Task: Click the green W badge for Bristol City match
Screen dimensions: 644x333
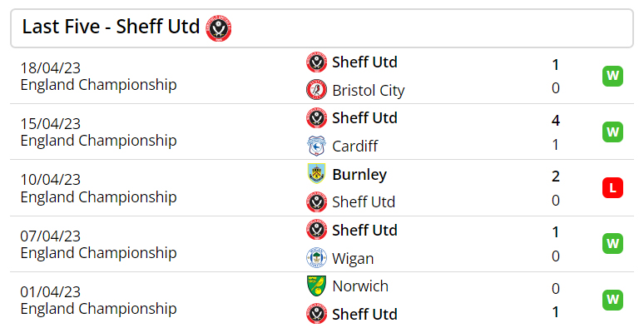Action: pos(612,76)
